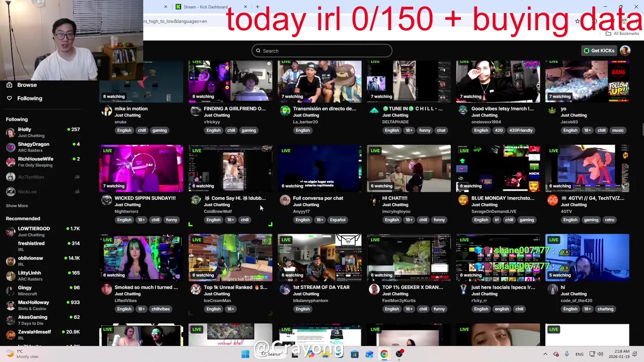
Task: Open streamer avatar beside 'WICKED SIPPIN SUNDAY!!!'
Action: coord(106,201)
